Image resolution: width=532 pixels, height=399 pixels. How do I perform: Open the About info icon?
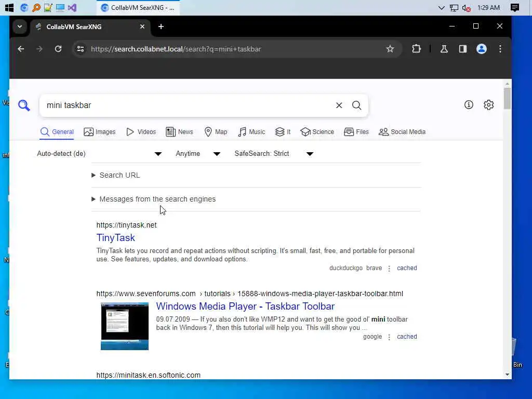469,105
